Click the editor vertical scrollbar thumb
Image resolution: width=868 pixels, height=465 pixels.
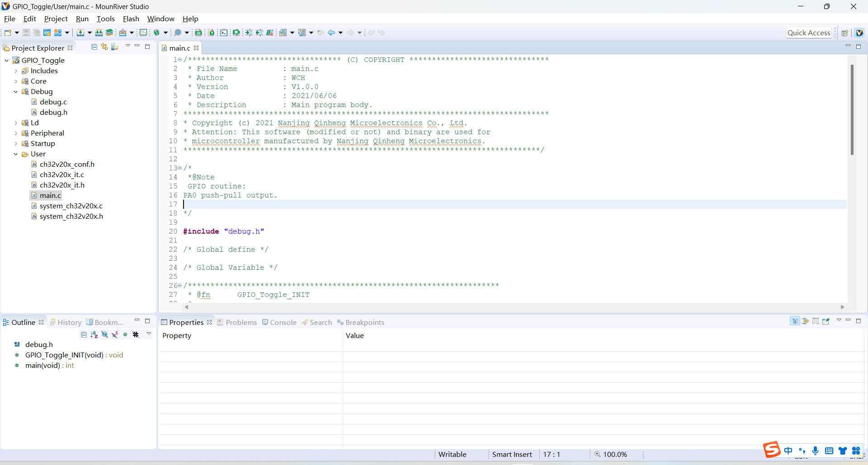pyautogui.click(x=852, y=109)
